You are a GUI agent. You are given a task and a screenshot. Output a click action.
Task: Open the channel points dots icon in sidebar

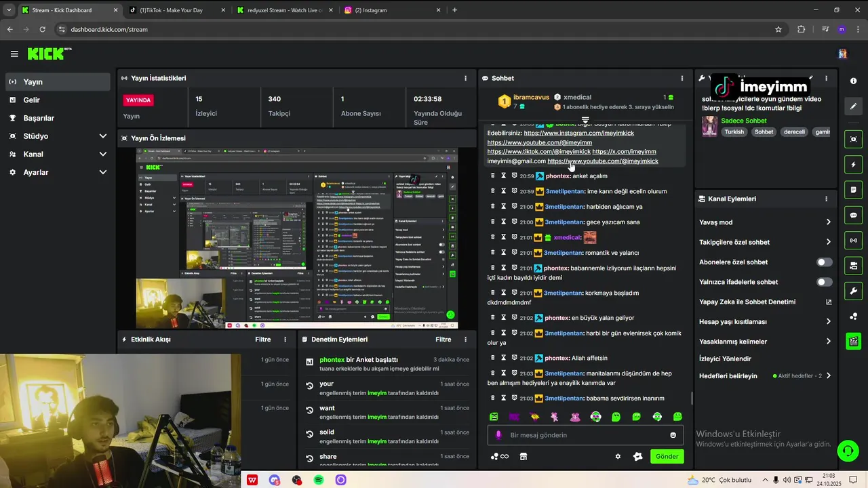(853, 317)
